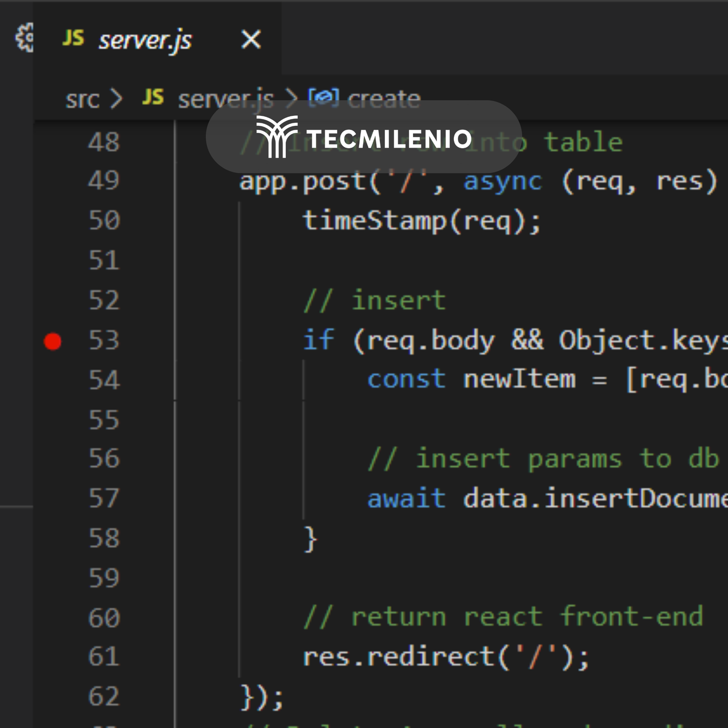Click the symbol icon before create breadcrumb
The image size is (728, 728).
(323, 98)
